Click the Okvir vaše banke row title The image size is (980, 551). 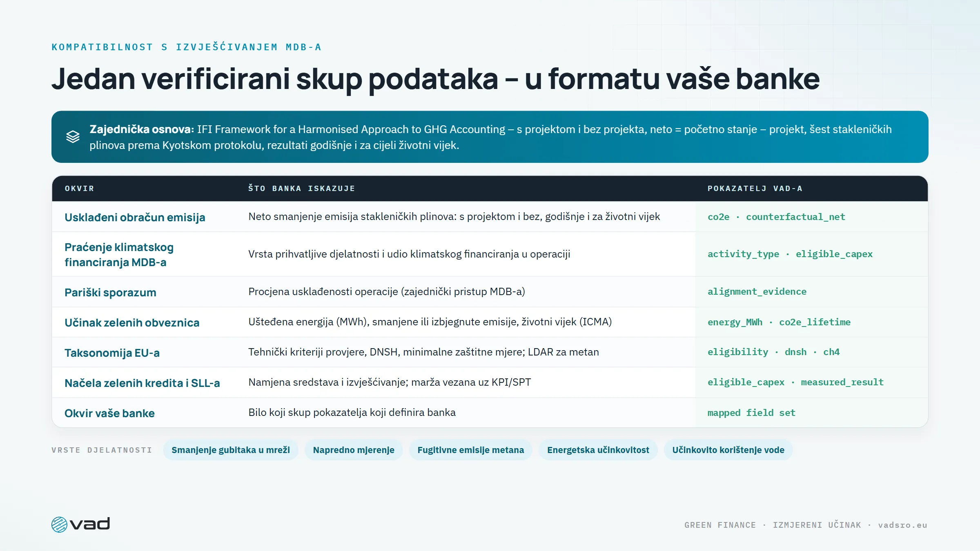pyautogui.click(x=109, y=413)
